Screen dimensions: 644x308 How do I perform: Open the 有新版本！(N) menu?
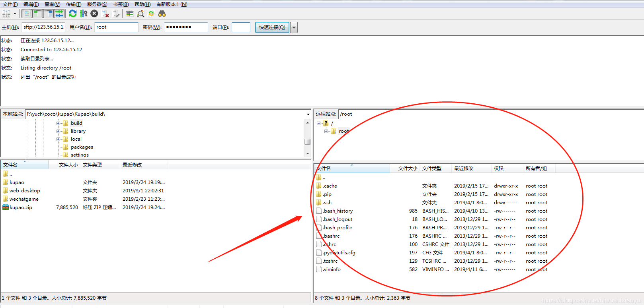click(172, 4)
